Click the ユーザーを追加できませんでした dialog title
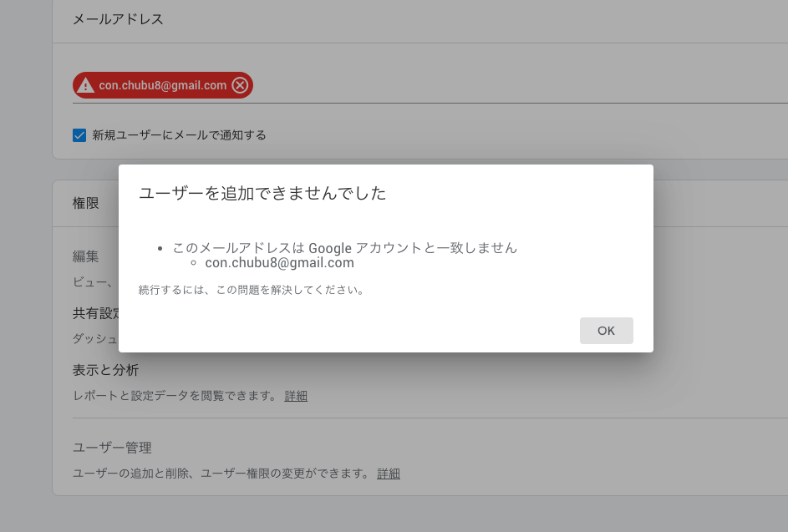The height and width of the screenshot is (532, 788). click(x=262, y=194)
